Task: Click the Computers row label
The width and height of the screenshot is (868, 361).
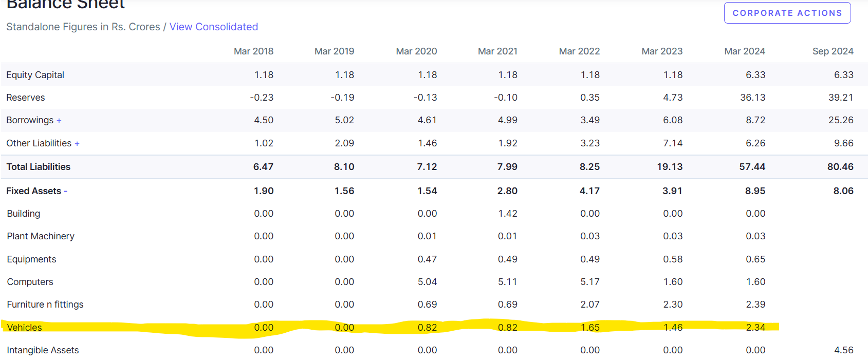Action: [30, 282]
